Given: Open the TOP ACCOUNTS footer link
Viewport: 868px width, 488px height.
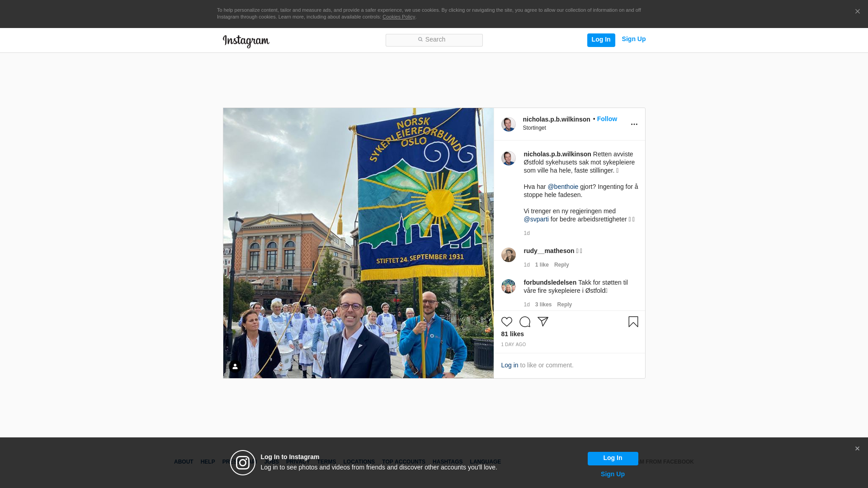Looking at the screenshot, I should tap(404, 462).
